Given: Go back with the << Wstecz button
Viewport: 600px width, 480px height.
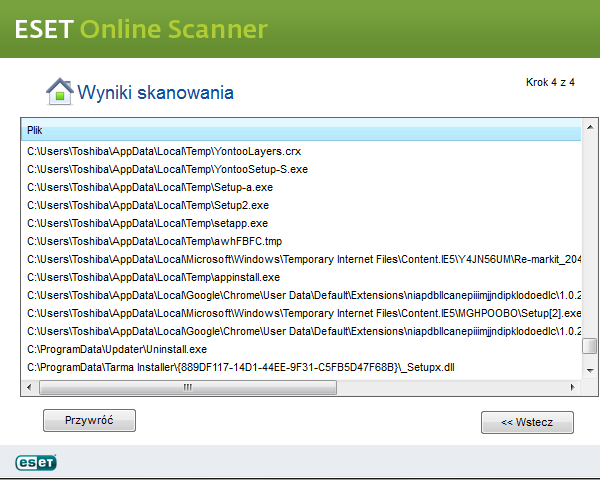Looking at the screenshot, I should tap(527, 422).
